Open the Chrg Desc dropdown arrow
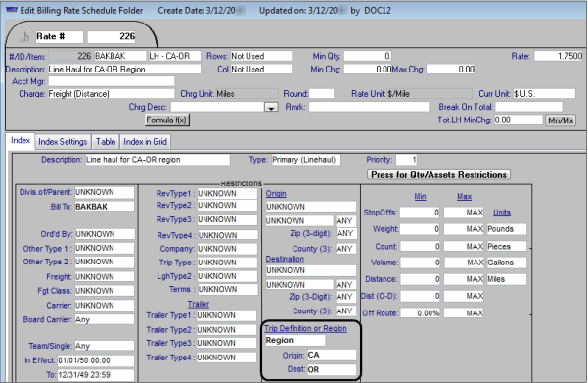The width and height of the screenshot is (588, 383). coord(271,108)
